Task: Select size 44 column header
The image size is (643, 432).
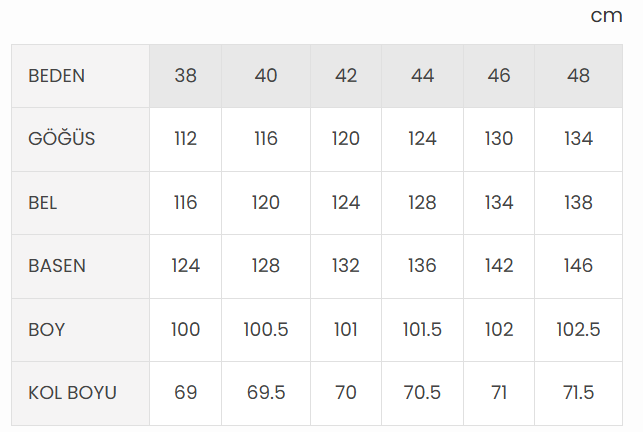Action: point(422,76)
